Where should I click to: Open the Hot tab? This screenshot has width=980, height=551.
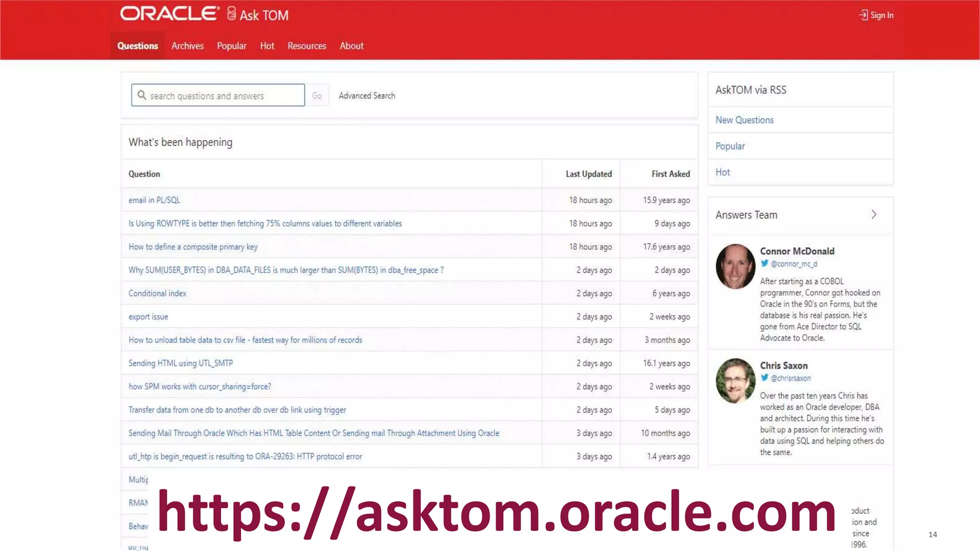[x=267, y=46]
